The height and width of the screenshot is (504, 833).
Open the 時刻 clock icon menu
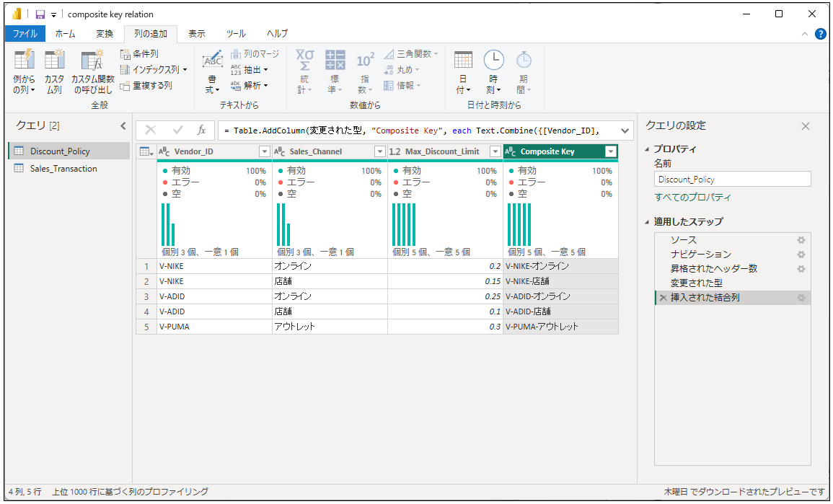tap(493, 61)
